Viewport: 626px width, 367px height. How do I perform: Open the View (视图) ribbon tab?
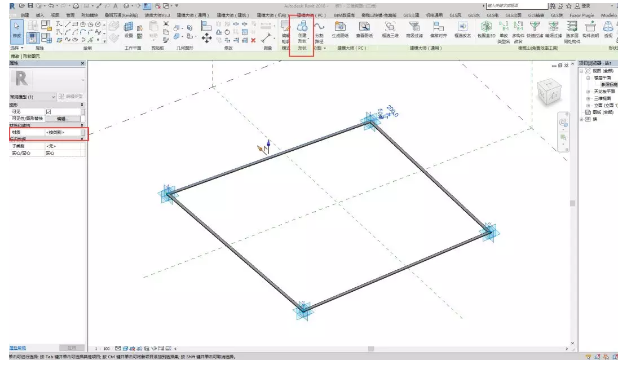(x=55, y=15)
